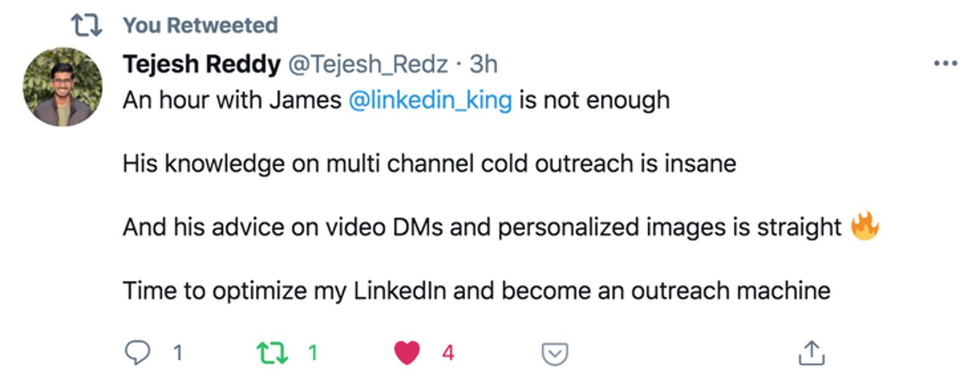Undo retweet using the green retweet icon
Image resolution: width=980 pixels, height=385 pixels.
pos(271,353)
